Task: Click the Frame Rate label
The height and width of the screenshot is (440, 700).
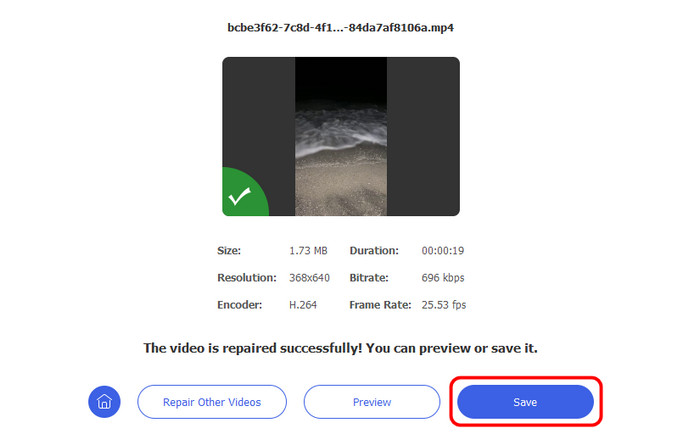Action: 380,305
